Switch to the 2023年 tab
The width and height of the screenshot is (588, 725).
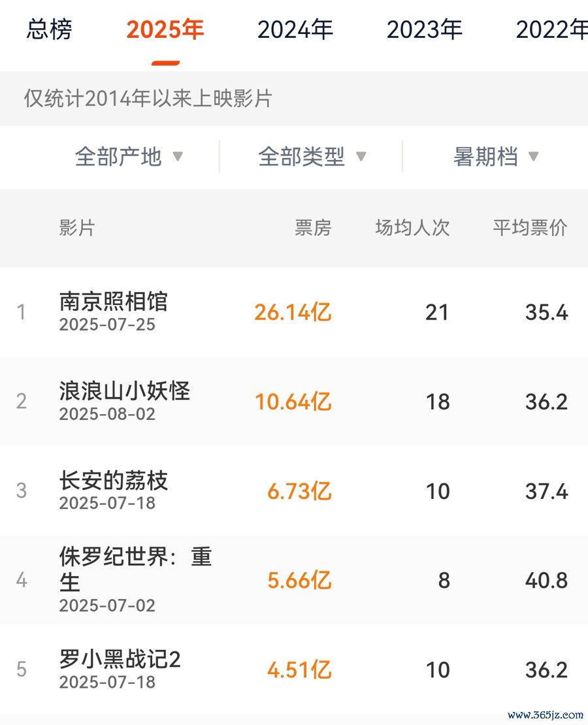tap(424, 29)
